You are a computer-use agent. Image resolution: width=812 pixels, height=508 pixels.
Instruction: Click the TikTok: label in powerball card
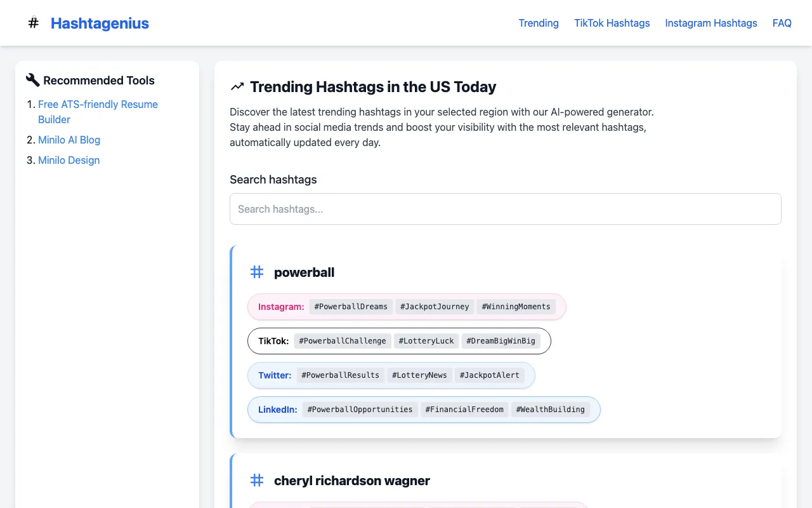273,341
